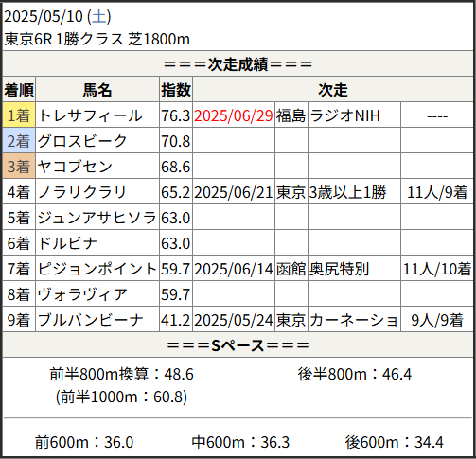
Task: Select horse name ドルビナ
Action: point(67,243)
